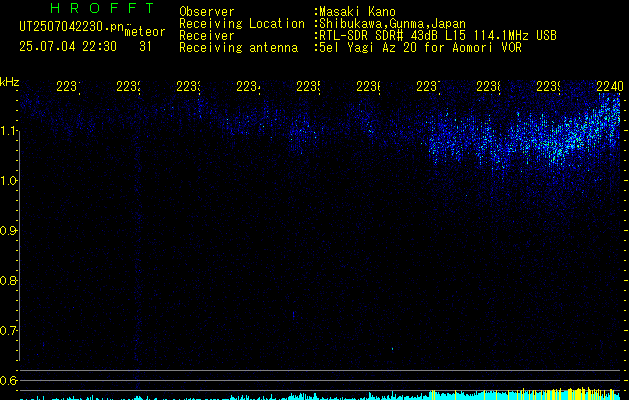This screenshot has height=400, width=629.
Task: Click the 2239 time marker
Action: point(549,86)
